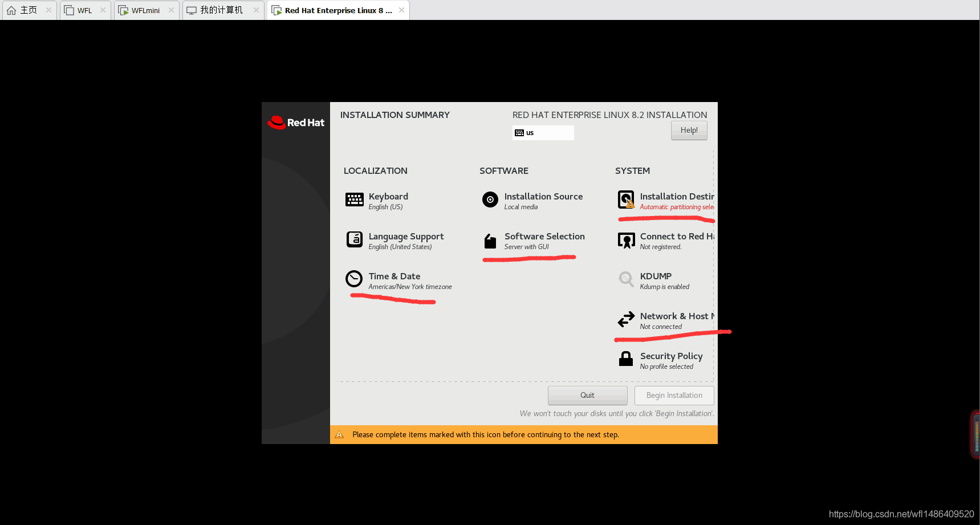Click 'Not connected' status text
This screenshot has height=525, width=980.
[x=661, y=327]
